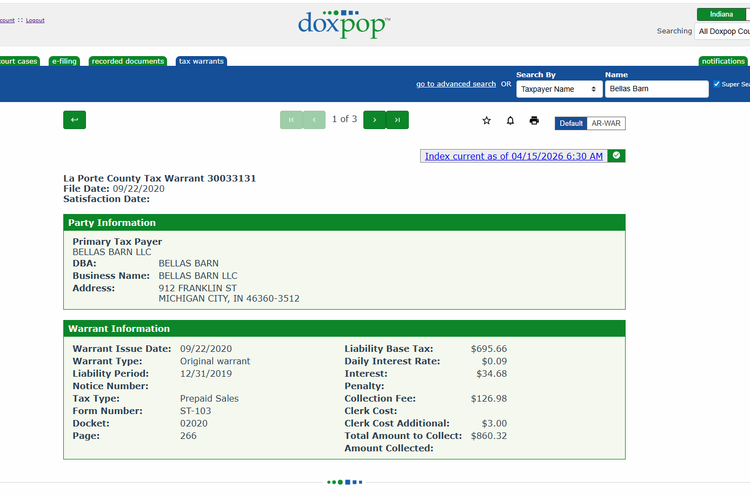This screenshot has width=750, height=495.
Task: Click Page value 266
Action: (x=188, y=436)
